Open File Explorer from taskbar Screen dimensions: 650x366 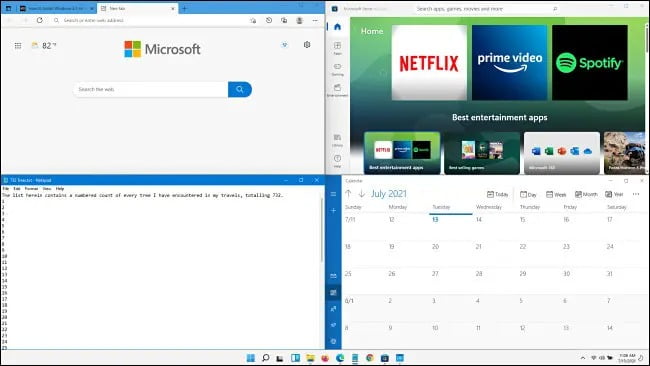(310, 358)
